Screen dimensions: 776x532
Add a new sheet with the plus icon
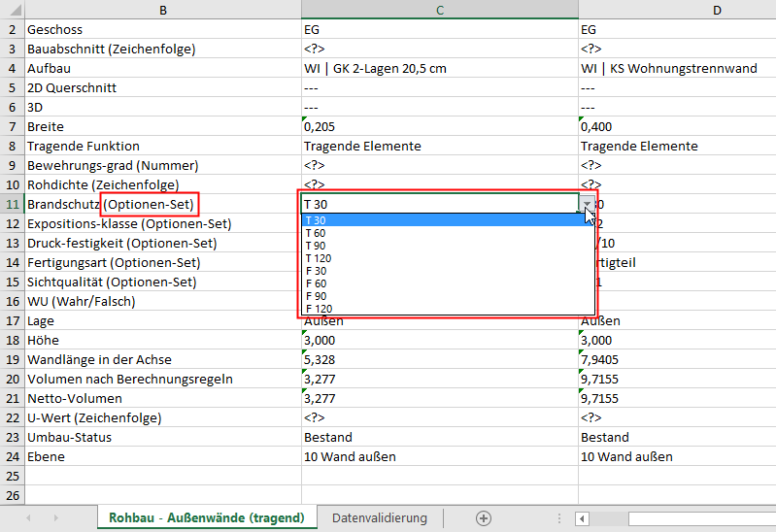pyautogui.click(x=484, y=518)
